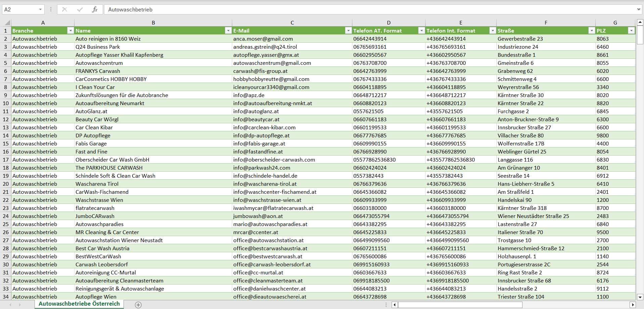Select row 25 header
Screen dimensions: 644x309
pyautogui.click(x=6, y=224)
